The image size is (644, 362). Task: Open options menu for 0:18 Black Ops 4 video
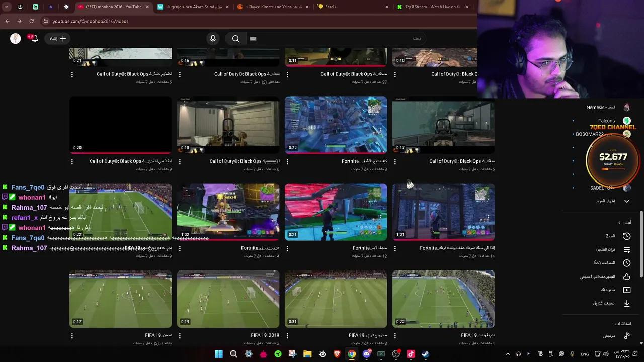pyautogui.click(x=180, y=162)
